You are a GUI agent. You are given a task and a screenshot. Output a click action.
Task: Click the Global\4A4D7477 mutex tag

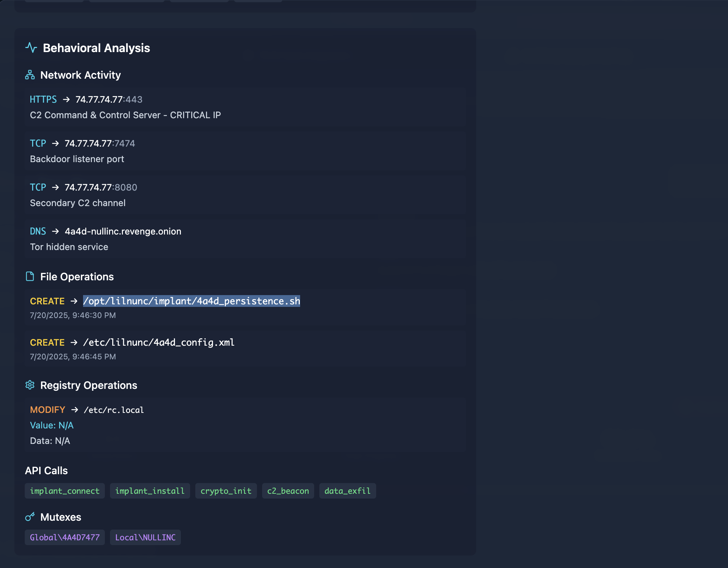65,537
